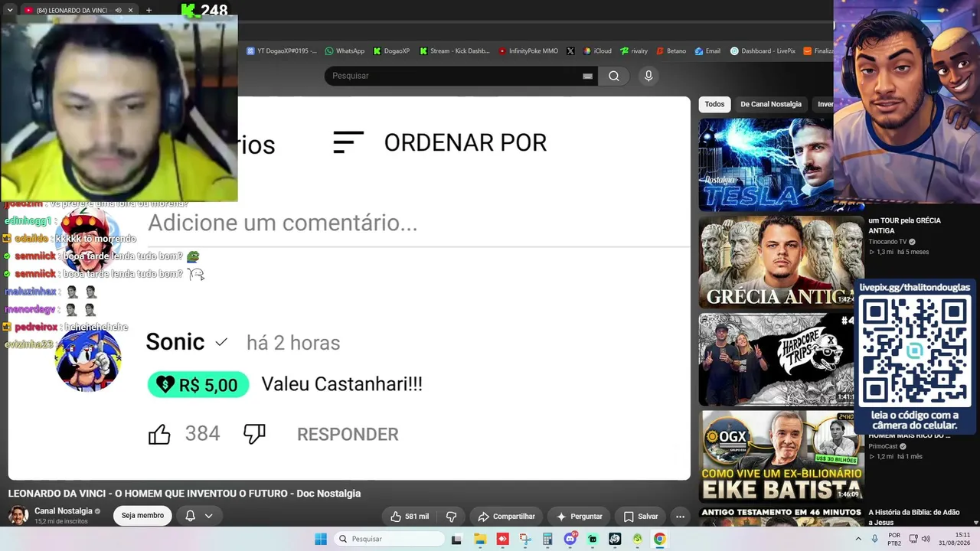
Task: Open Calculator from the taskbar
Action: (547, 539)
